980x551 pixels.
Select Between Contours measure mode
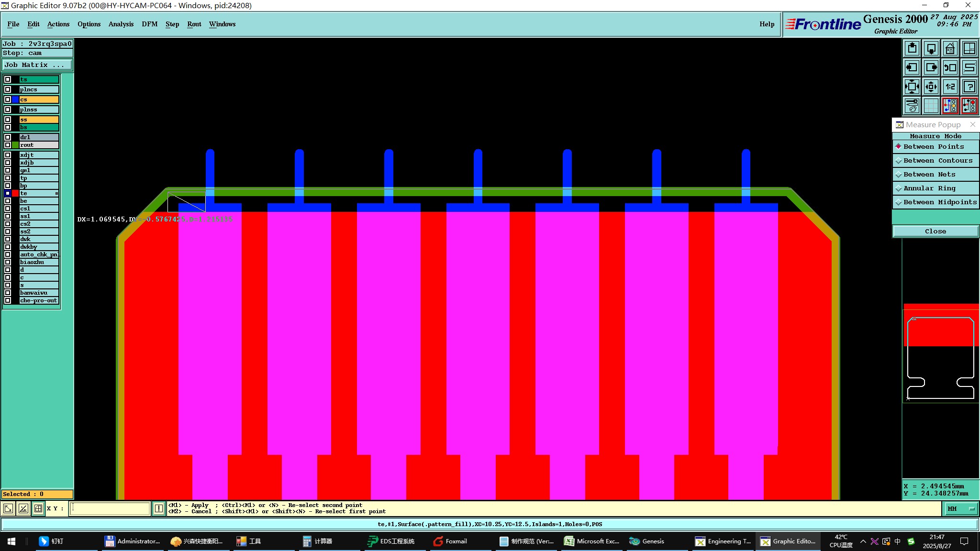point(935,161)
